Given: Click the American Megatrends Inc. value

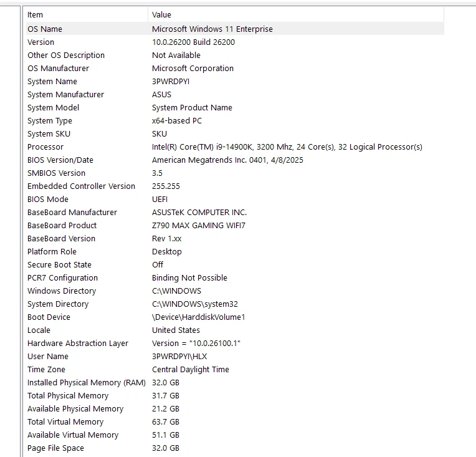Looking at the screenshot, I should pos(227,160).
